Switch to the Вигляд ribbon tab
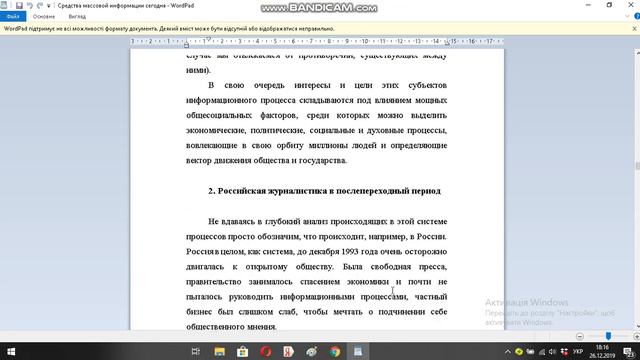 tap(77, 17)
